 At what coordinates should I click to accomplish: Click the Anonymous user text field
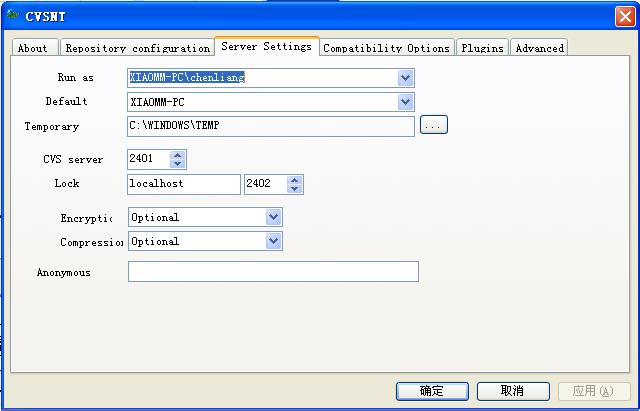point(273,271)
